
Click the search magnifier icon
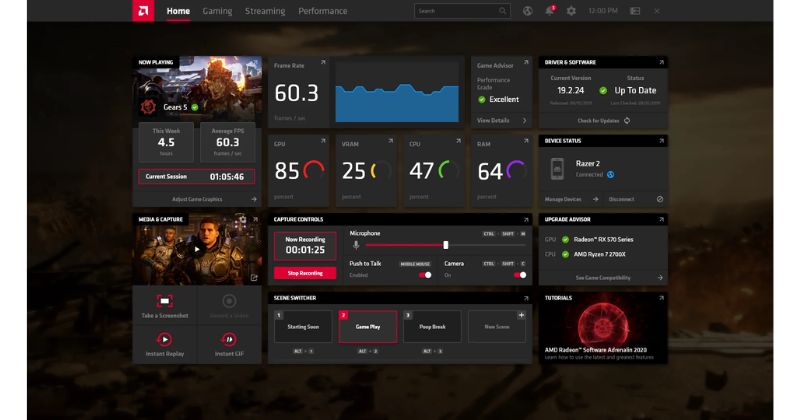[503, 11]
